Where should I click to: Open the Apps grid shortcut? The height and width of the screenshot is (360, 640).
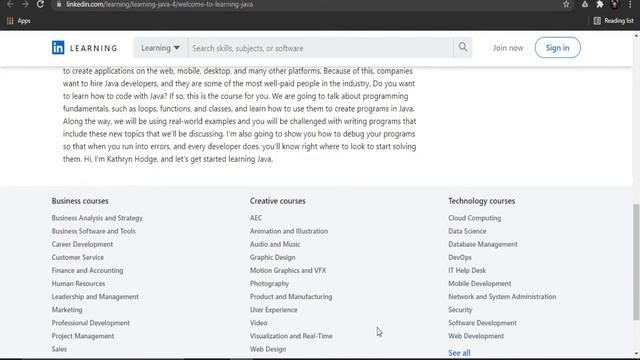19,21
